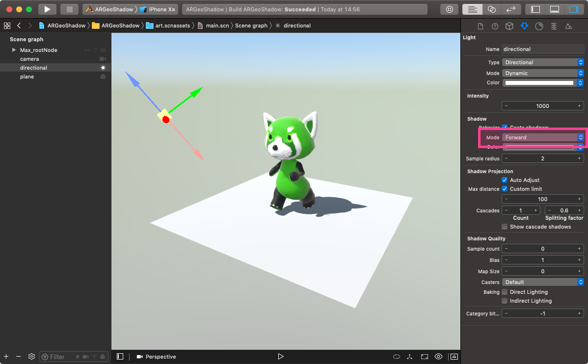Open the Casters dropdown 'Default'
Viewport: 588px width, 364px height.
[x=543, y=282]
